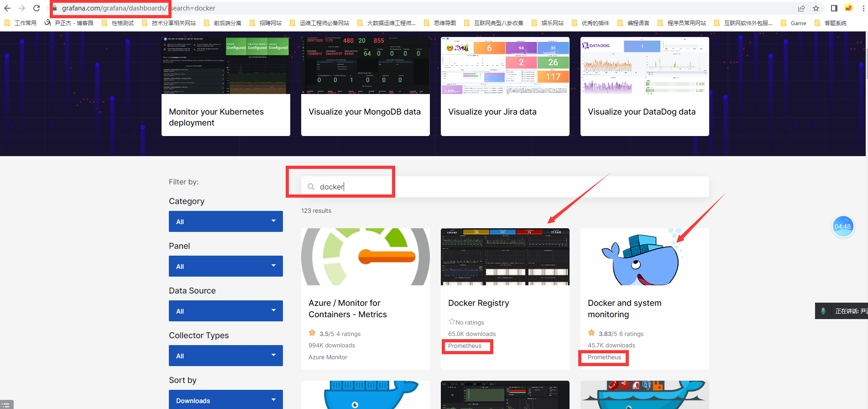Open the 性格测试 bookmark folder
Image resolution: width=868 pixels, height=409 pixels.
[x=118, y=23]
